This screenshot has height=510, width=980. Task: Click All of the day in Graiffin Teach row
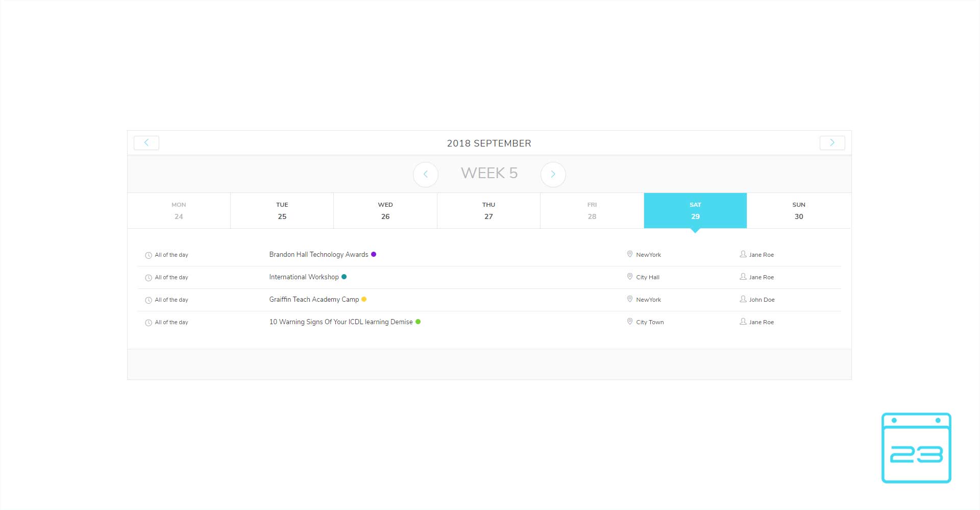pos(171,300)
